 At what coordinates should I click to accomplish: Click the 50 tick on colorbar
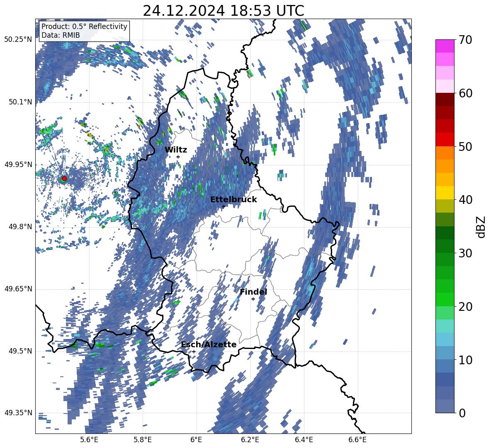pyautogui.click(x=465, y=146)
